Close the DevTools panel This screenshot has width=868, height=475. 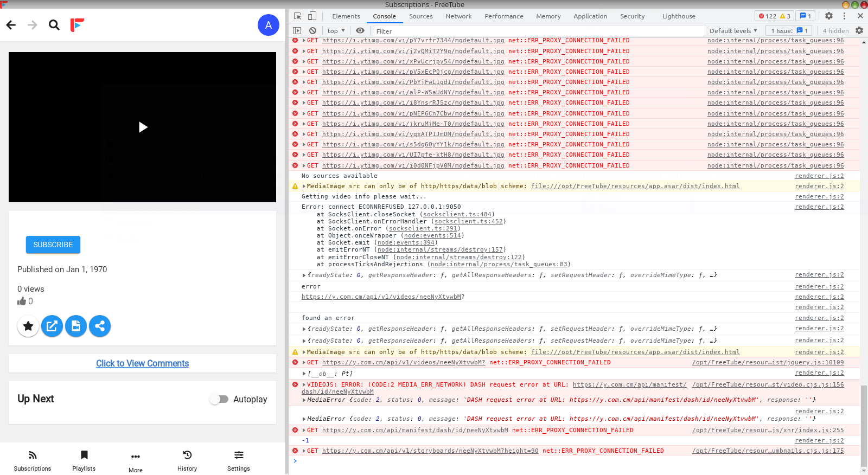(x=860, y=16)
